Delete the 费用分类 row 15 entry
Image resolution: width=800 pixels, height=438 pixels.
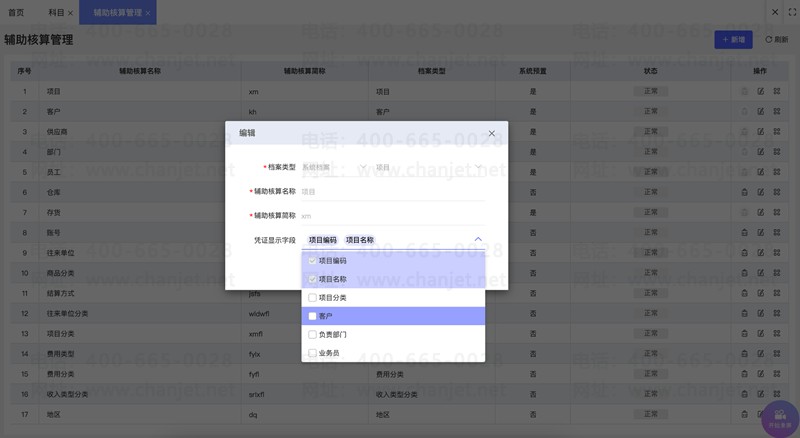pyautogui.click(x=744, y=374)
